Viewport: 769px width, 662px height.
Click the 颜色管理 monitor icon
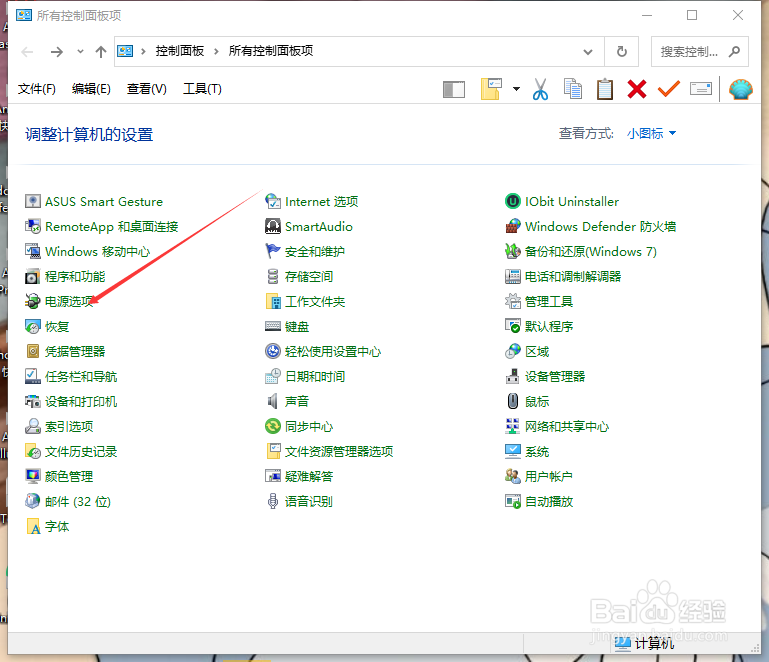click(32, 477)
